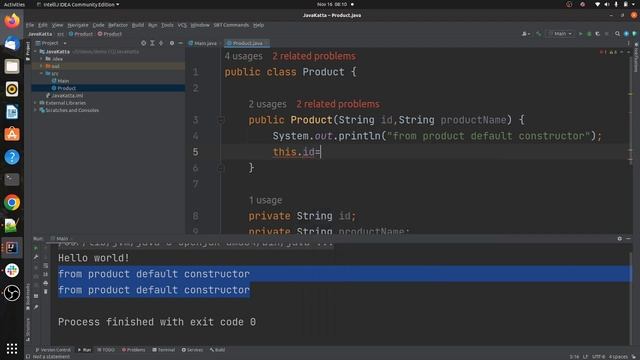This screenshot has height=360, width=640.
Task: Toggle the Structure side tool stripe
Action: click(28, 330)
